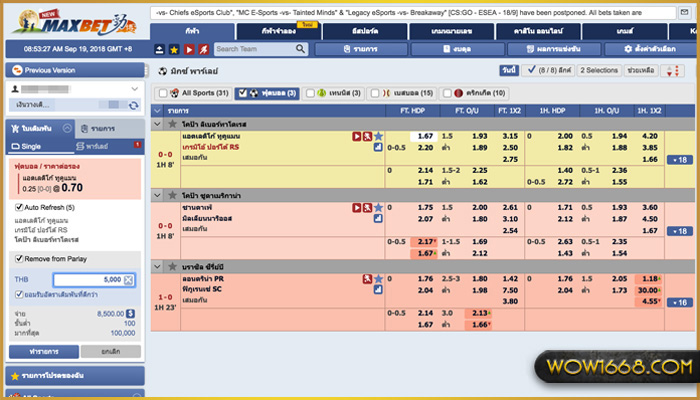
Task: Toggle the Auto Refresh checkbox
Action: (19, 207)
